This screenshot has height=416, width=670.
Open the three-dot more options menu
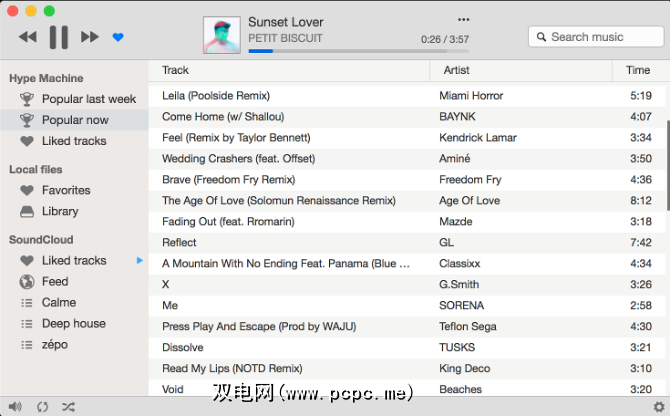click(464, 20)
